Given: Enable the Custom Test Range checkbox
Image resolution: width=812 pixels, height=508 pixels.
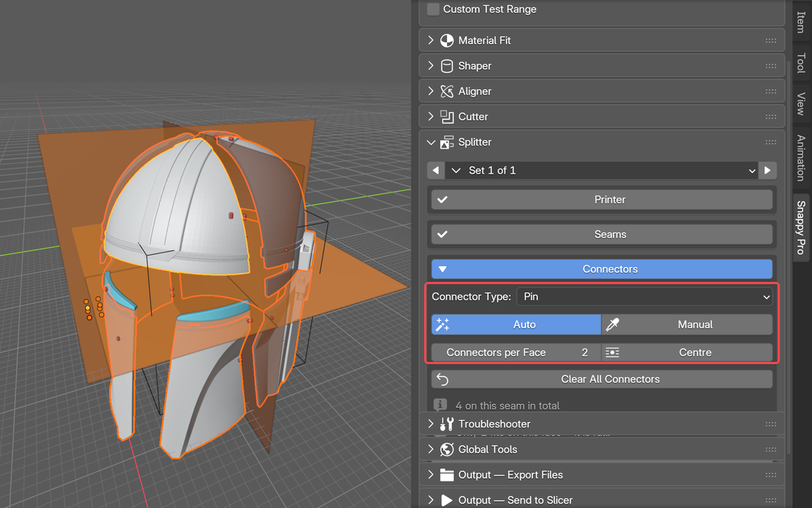Looking at the screenshot, I should pos(433,9).
